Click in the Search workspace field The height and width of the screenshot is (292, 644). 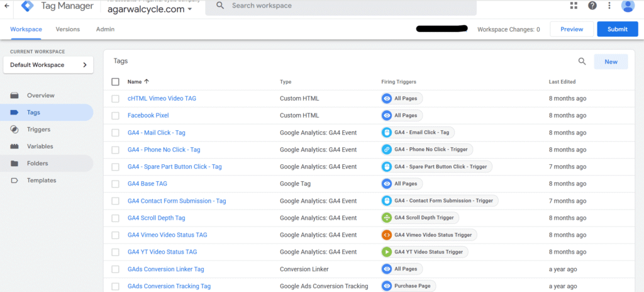coord(341,6)
